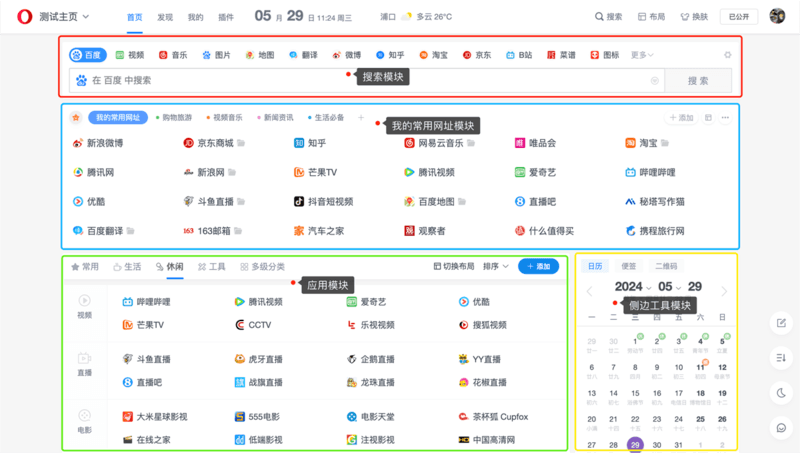Image resolution: width=800 pixels, height=453 pixels.
Task: Click 切换布局 in the app module
Action: (x=454, y=266)
